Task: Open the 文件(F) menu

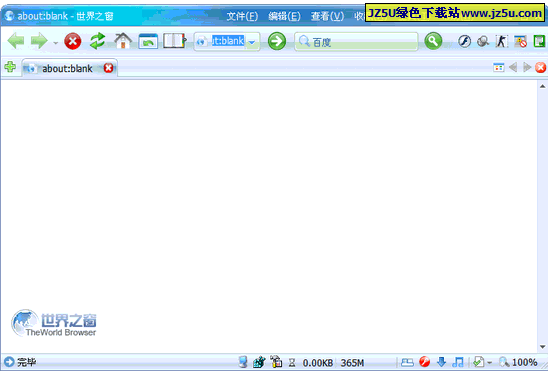Action: (x=242, y=16)
